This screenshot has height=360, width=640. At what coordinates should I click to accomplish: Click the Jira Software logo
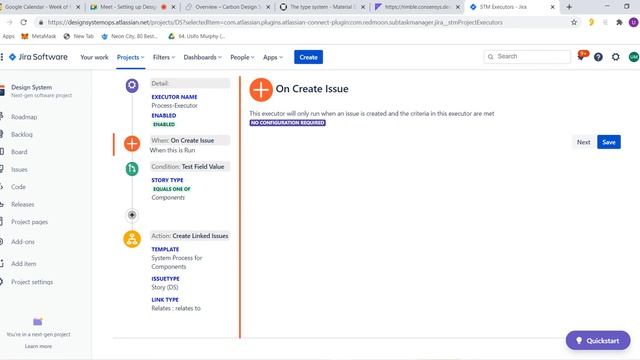coord(38,57)
